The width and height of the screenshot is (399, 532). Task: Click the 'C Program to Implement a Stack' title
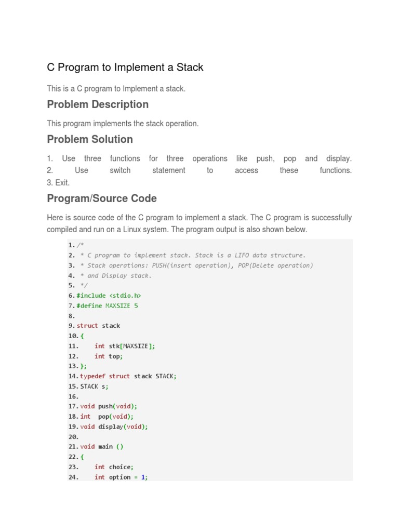tap(125, 67)
